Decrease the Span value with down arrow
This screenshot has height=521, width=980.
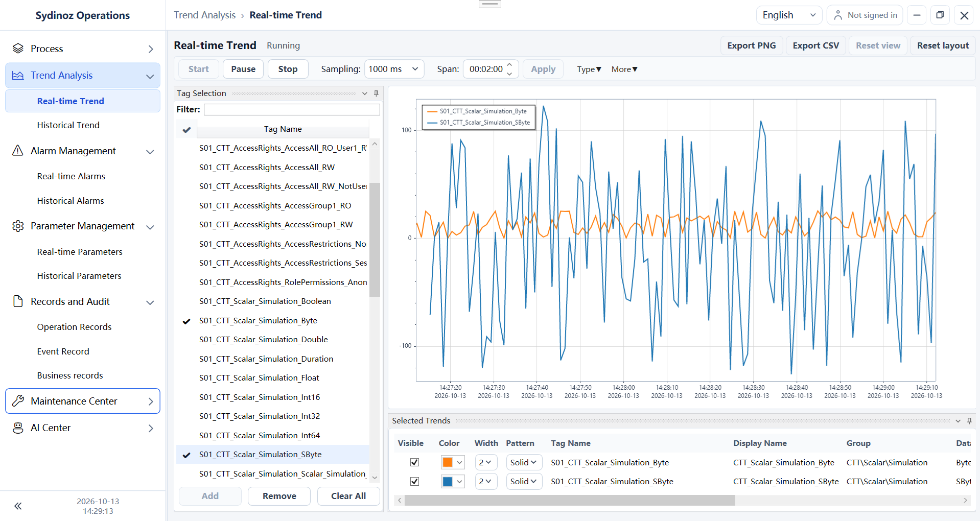pyautogui.click(x=509, y=74)
